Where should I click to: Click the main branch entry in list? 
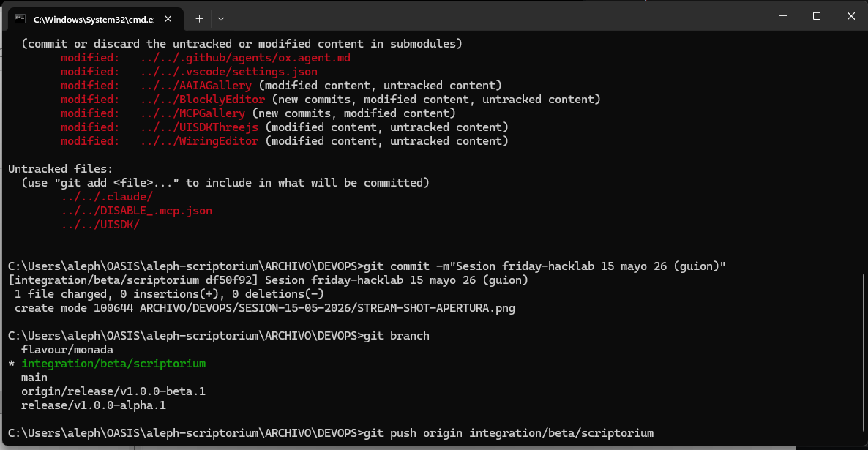pos(34,378)
